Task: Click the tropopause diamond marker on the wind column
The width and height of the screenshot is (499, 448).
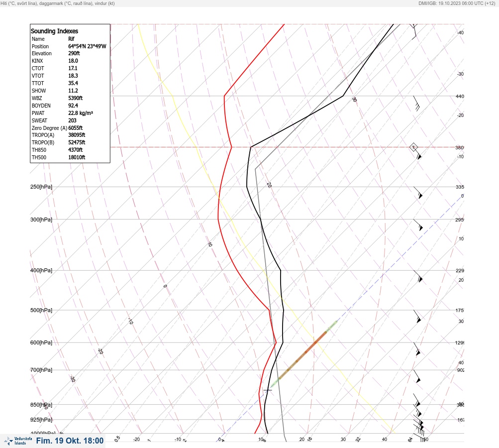Action: click(x=413, y=147)
